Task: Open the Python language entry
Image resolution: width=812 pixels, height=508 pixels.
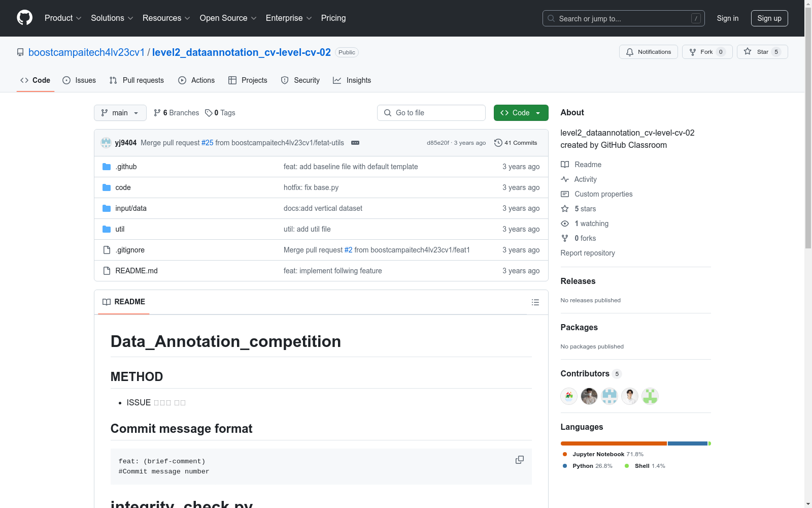Action: tap(588, 466)
